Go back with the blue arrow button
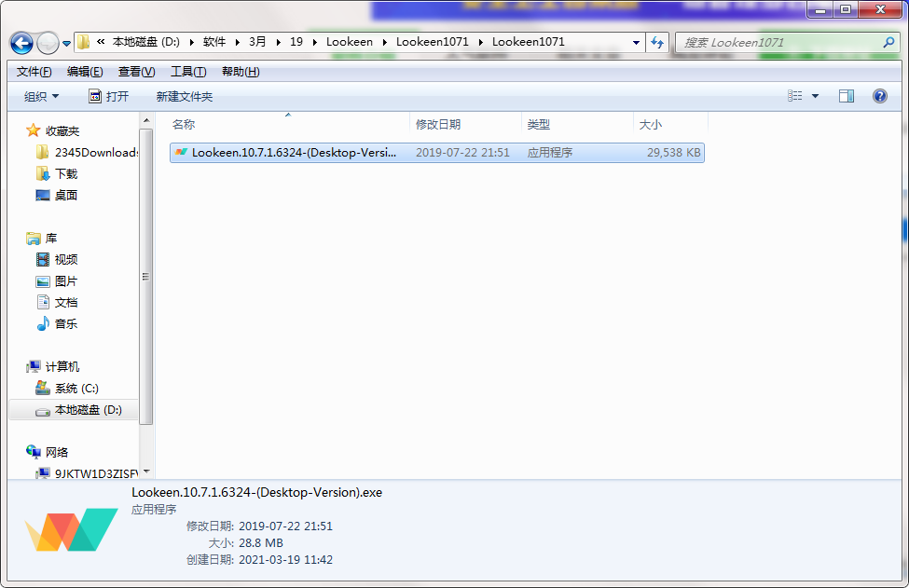This screenshot has height=588, width=909. pos(22,43)
